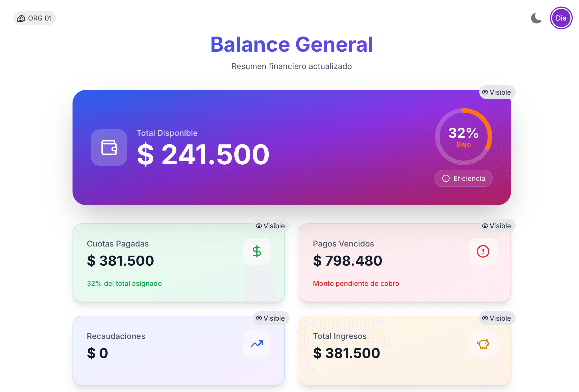Screen dimensions: 579x392
Task: Click the home icon next to ORG 01
Action: click(x=21, y=18)
